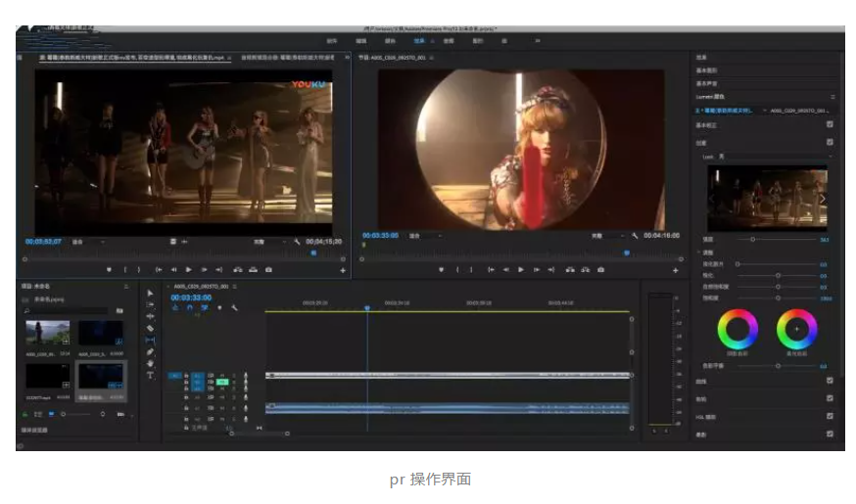Toggle Snap in the timeline header
The image size is (856, 504).
coord(189,307)
